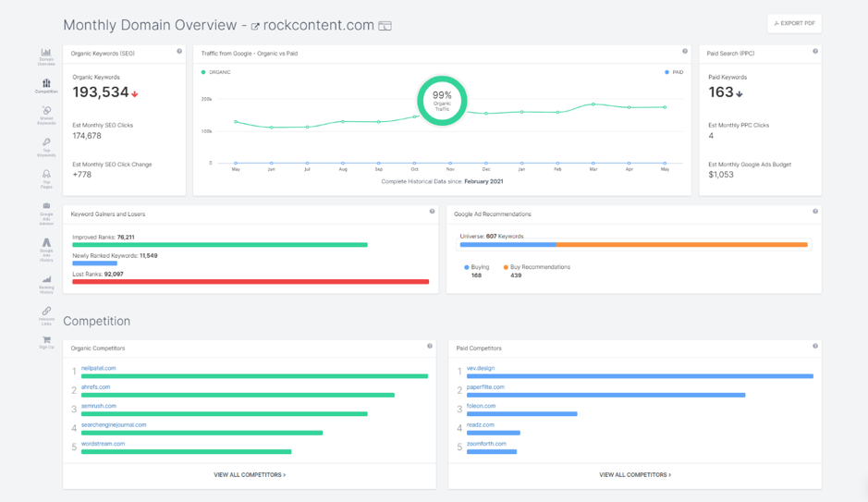Click the Buying legend dot
Viewport: 868px width, 502px height.
[x=467, y=267]
